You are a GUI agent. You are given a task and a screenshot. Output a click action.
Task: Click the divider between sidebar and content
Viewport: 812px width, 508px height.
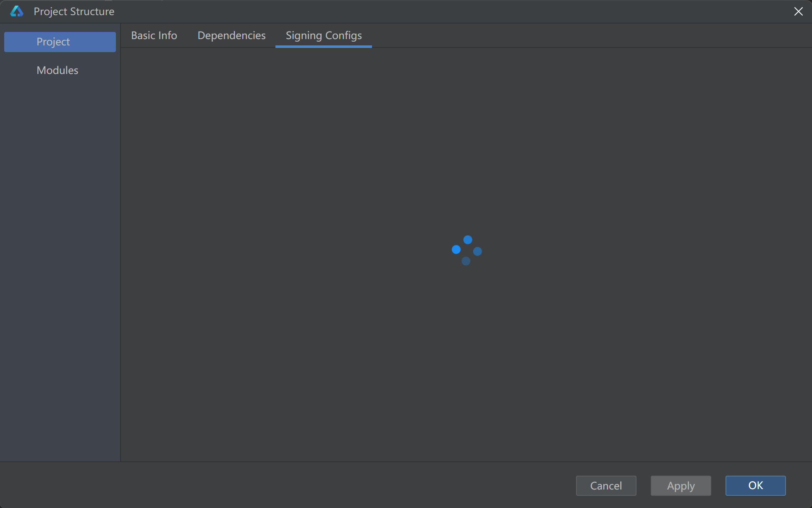point(120,252)
